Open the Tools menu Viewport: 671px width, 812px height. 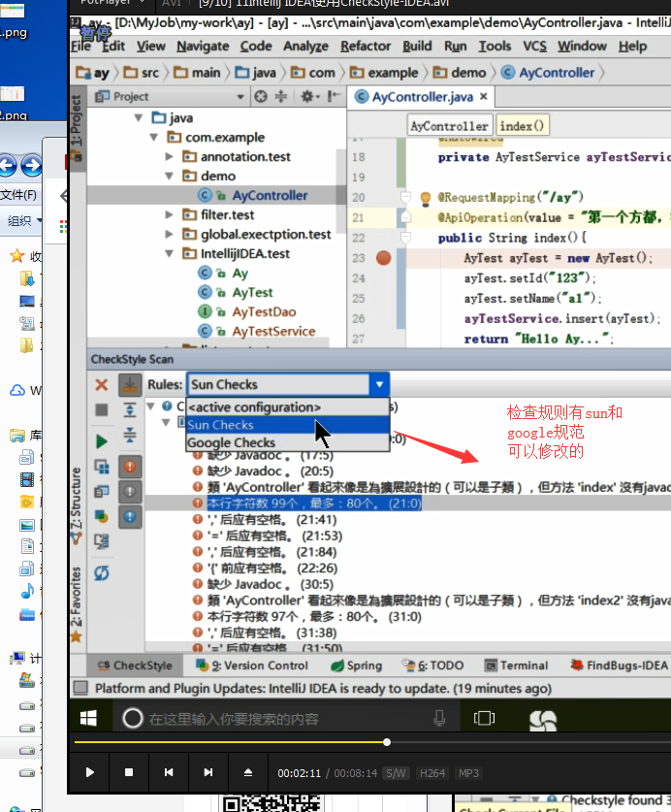[495, 47]
